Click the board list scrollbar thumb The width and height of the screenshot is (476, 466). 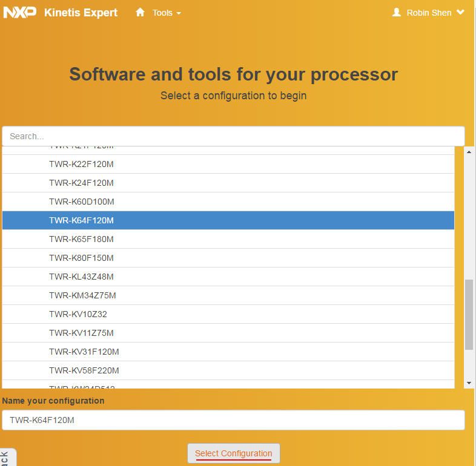click(x=469, y=315)
